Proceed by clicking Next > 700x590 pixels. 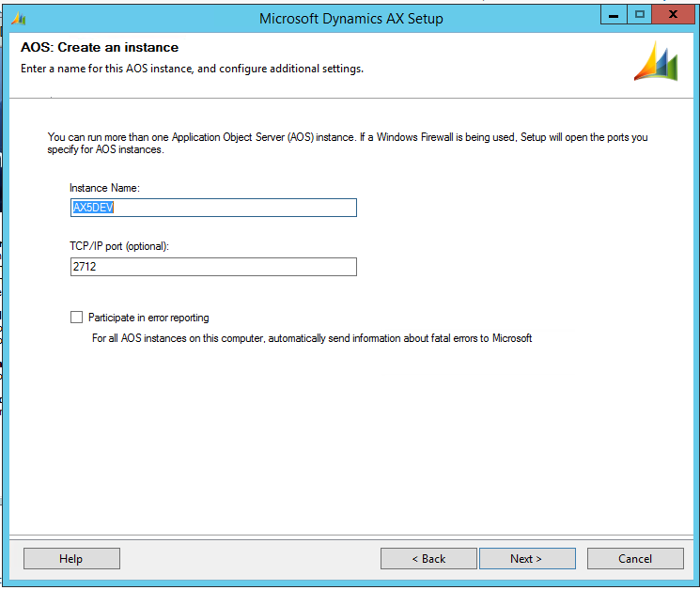pyautogui.click(x=526, y=559)
